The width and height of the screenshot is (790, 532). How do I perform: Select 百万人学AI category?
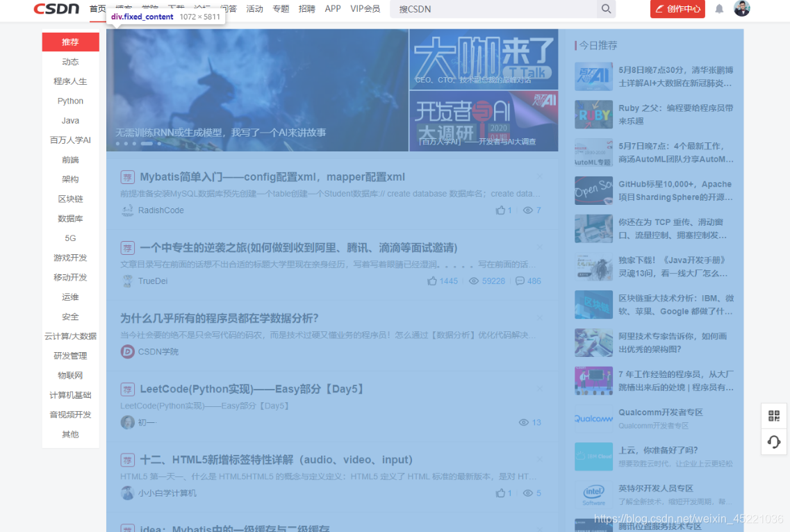click(71, 140)
